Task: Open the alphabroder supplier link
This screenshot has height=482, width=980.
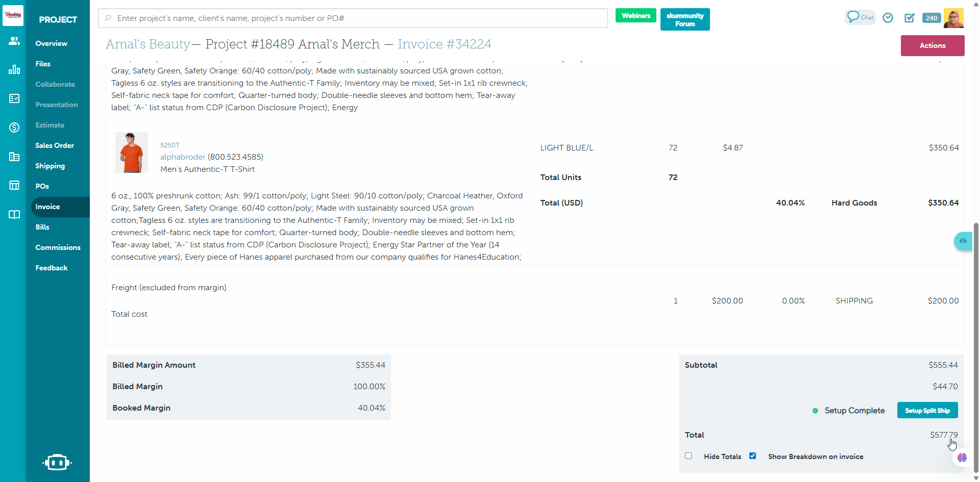Action: point(183,157)
